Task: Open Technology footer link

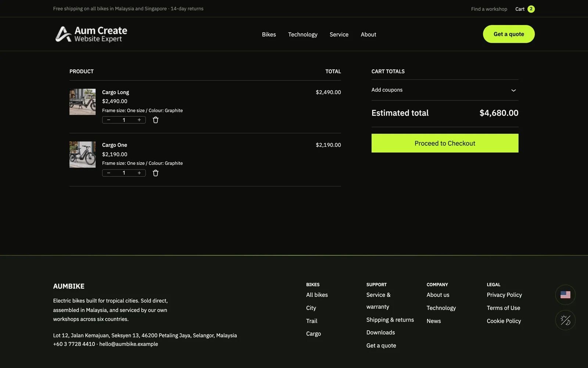Action: click(441, 308)
